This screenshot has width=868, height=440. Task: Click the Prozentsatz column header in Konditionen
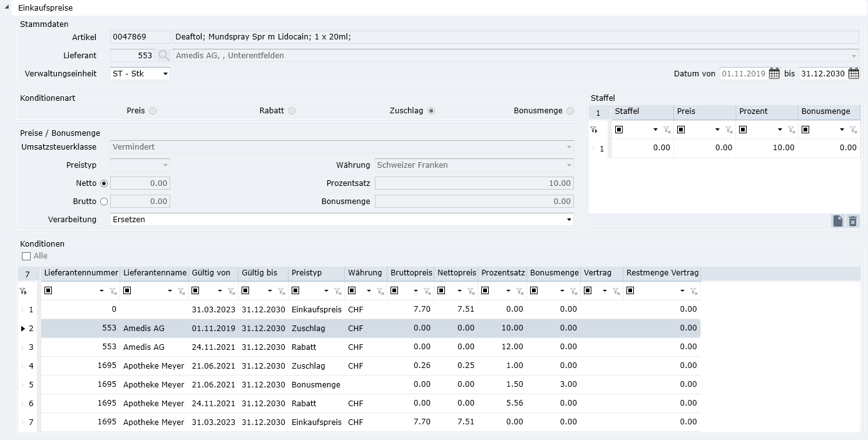[503, 273]
